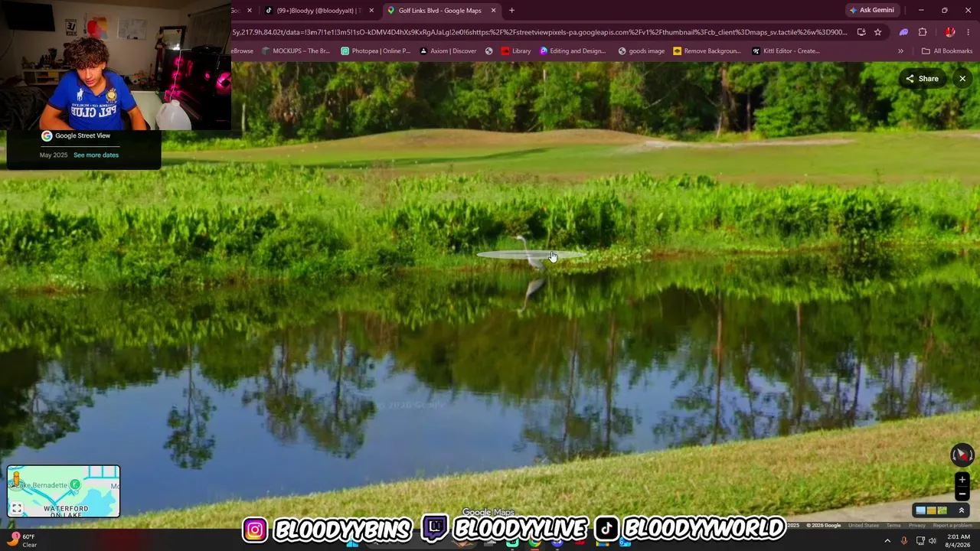
Task: Show hidden system tray icons
Action: click(x=887, y=541)
